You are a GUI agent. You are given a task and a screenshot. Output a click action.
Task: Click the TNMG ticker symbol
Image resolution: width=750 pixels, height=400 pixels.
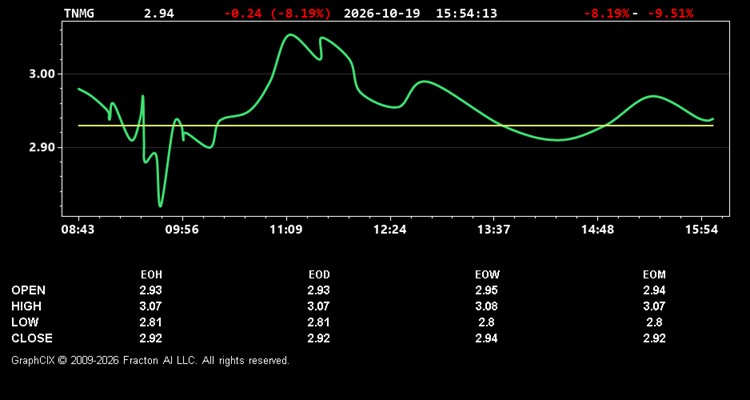pos(79,13)
